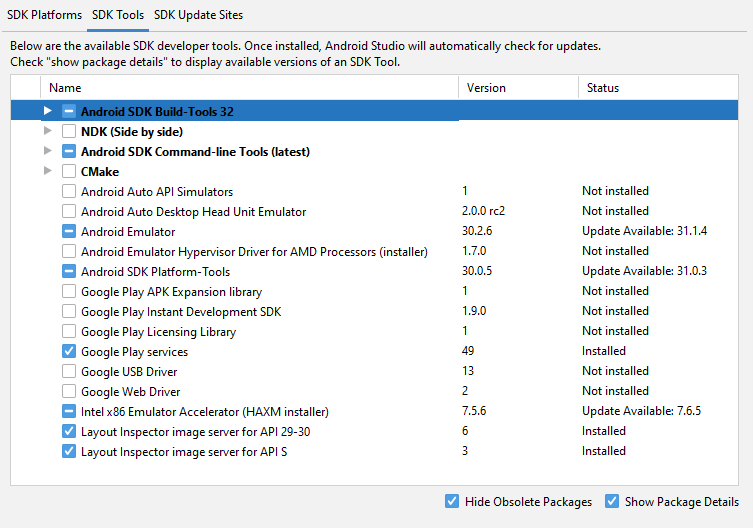Enable the CMake checkbox
The width and height of the screenshot is (753, 528).
coord(68,171)
